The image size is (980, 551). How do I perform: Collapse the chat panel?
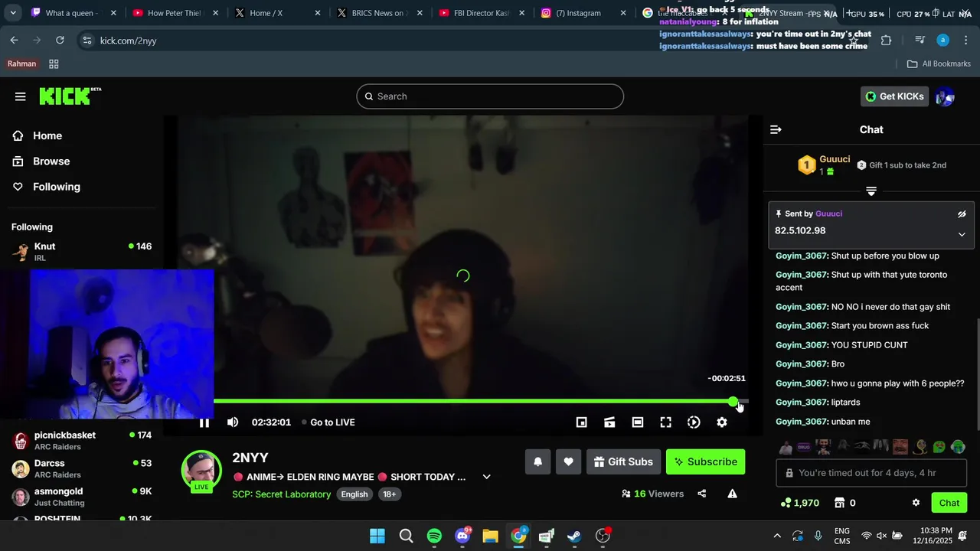[776, 129]
